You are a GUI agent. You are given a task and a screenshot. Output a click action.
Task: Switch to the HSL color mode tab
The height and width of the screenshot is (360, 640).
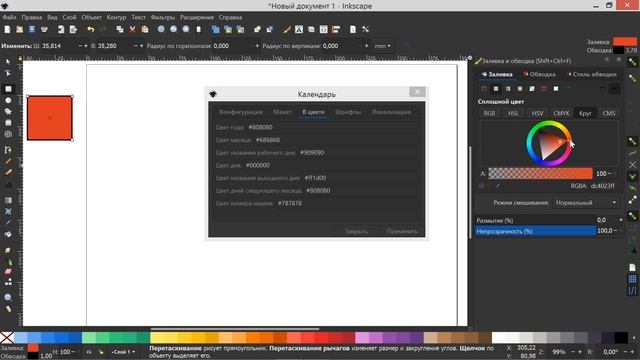[513, 113]
